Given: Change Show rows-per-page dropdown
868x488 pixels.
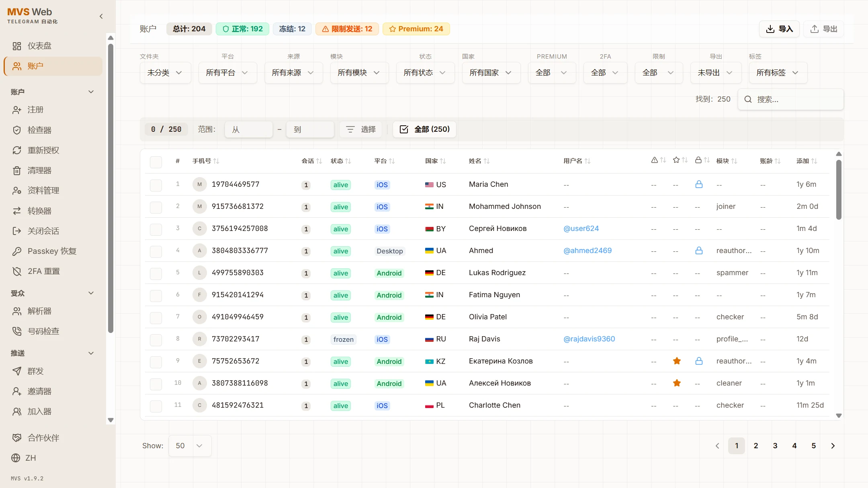Looking at the screenshot, I should click(189, 446).
